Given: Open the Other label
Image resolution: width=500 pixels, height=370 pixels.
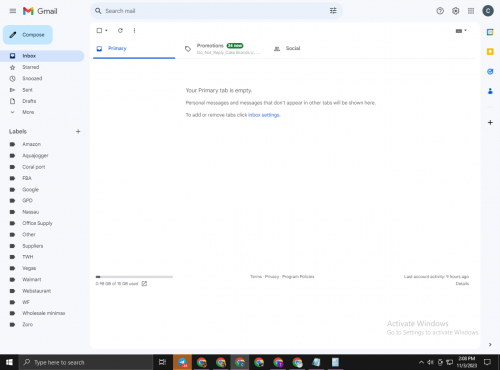Looking at the screenshot, I should click(x=42, y=234).
